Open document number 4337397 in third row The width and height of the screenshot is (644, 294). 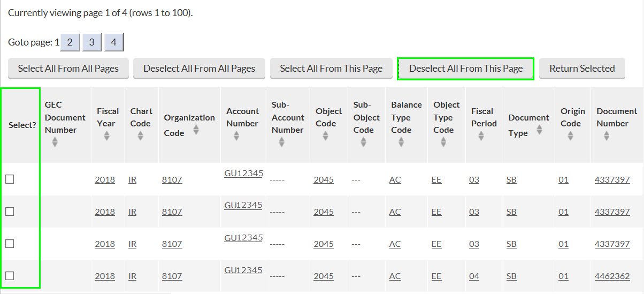pyautogui.click(x=612, y=244)
